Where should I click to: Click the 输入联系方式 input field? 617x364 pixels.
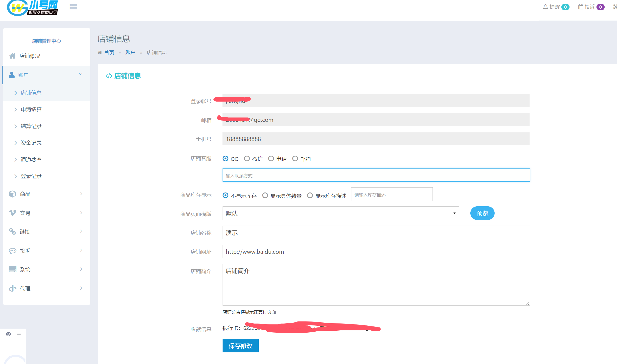point(376,175)
